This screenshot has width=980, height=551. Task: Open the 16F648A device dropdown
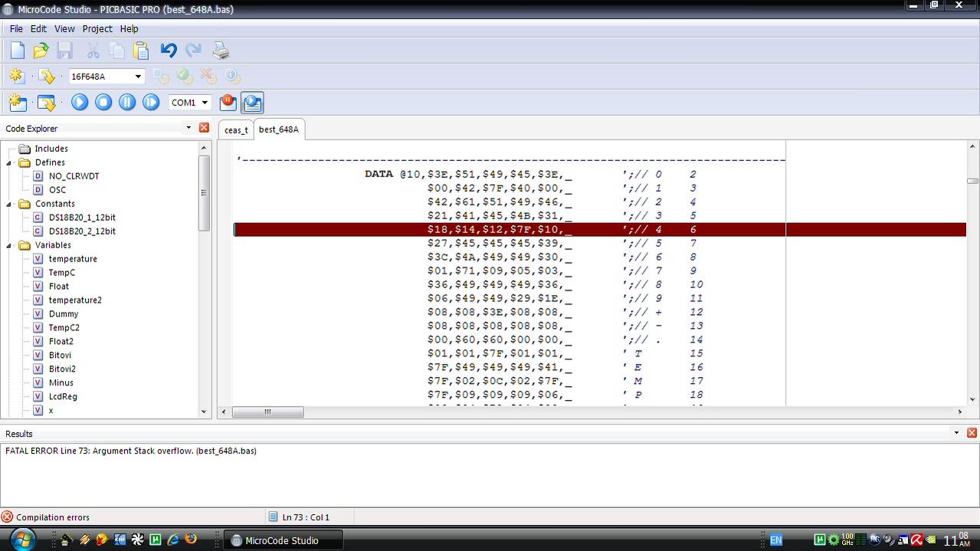coord(138,77)
